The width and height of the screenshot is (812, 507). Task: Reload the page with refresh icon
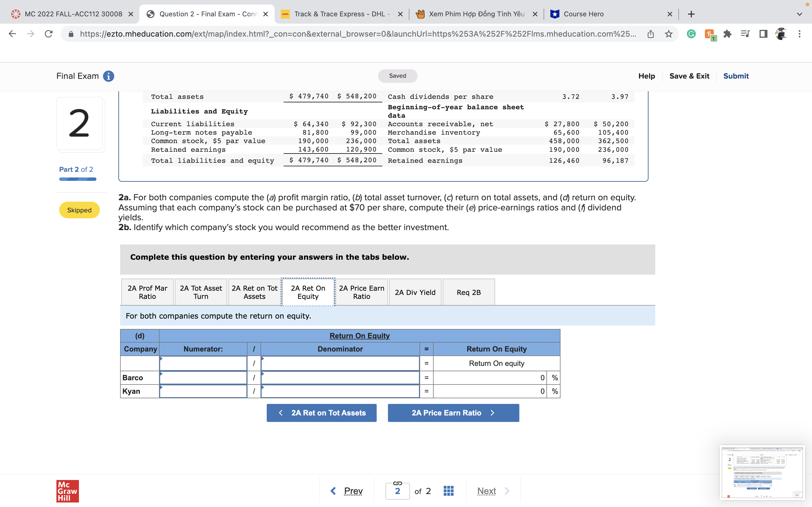pos(49,34)
